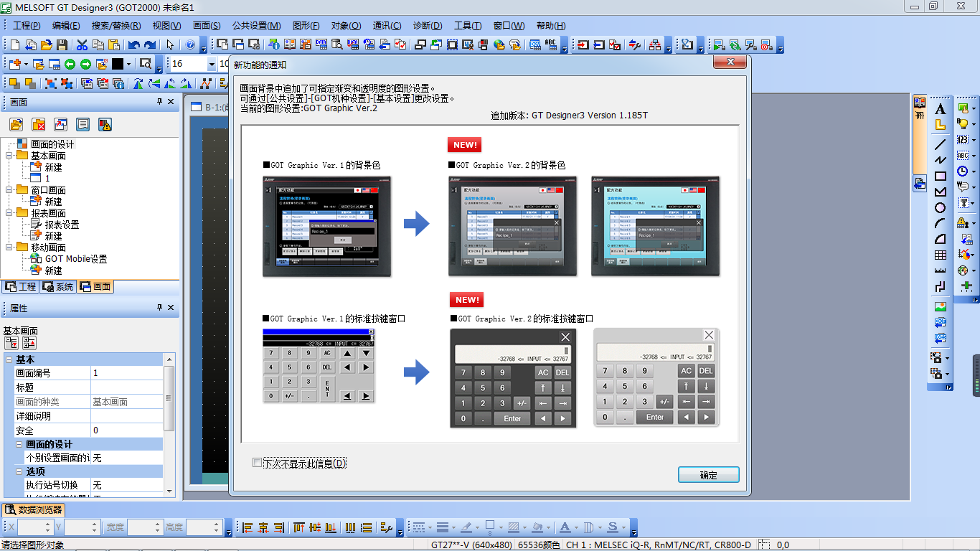
Task: Switch to the 系统 tab
Action: click(x=57, y=287)
